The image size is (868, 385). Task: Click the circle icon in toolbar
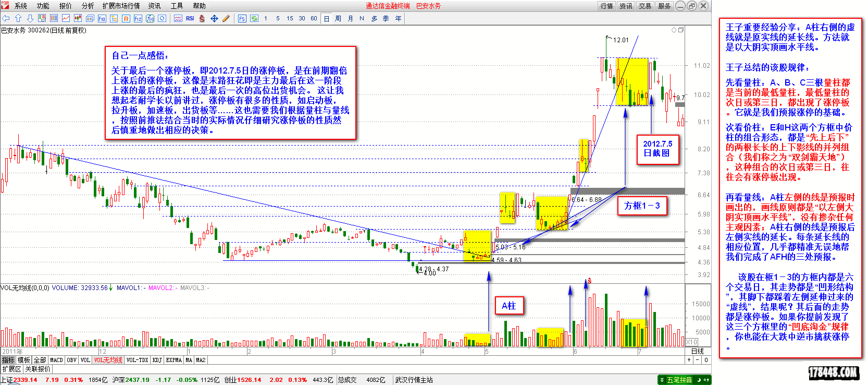(162, 18)
